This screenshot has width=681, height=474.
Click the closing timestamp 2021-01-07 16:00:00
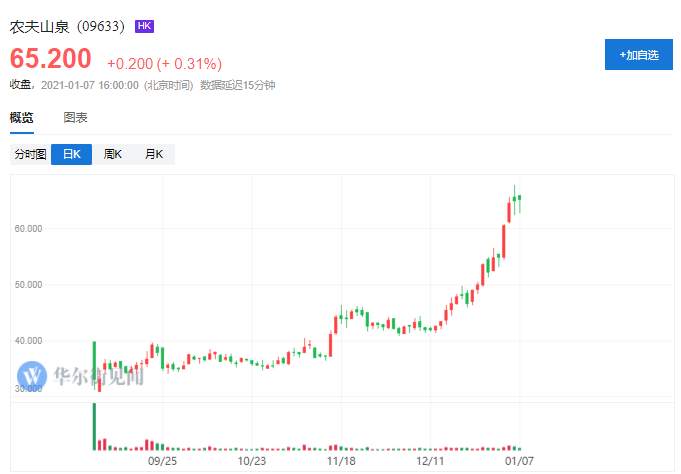[x=90, y=85]
